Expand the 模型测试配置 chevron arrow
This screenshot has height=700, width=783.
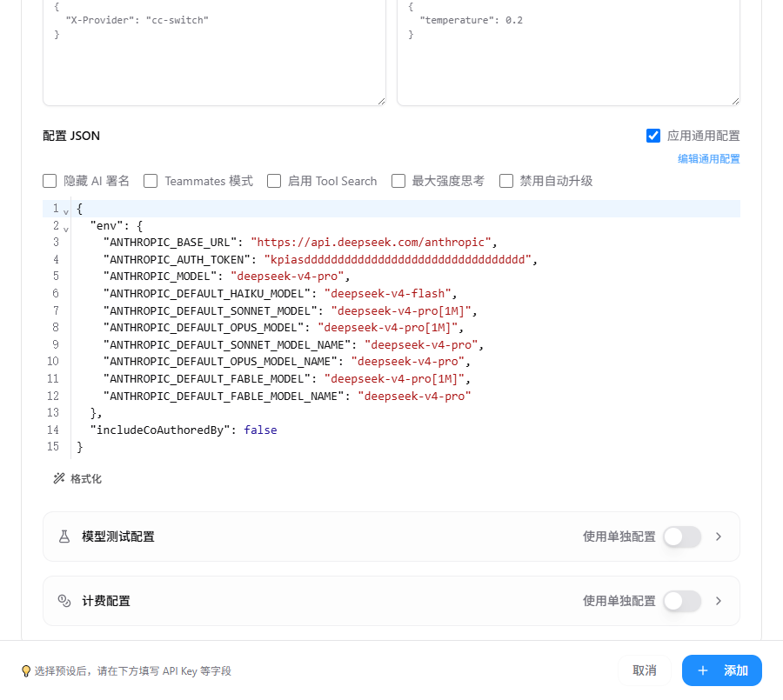(719, 537)
